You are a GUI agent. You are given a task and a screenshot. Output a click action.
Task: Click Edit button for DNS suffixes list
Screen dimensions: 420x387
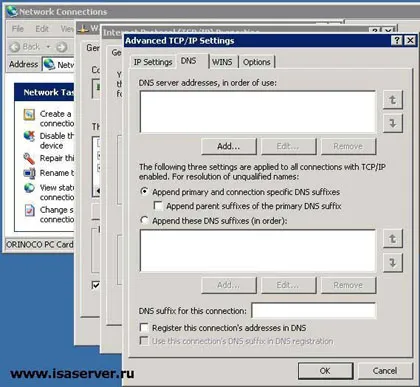tap(288, 285)
